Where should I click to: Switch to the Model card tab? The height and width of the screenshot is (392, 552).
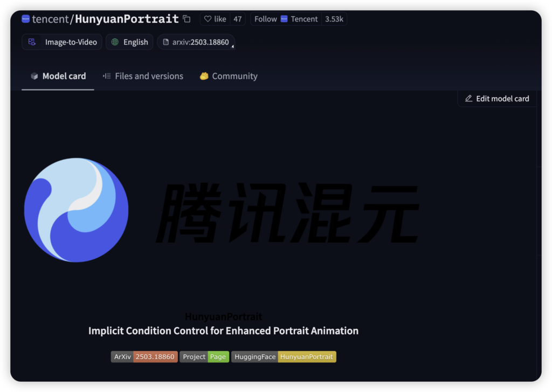(58, 76)
